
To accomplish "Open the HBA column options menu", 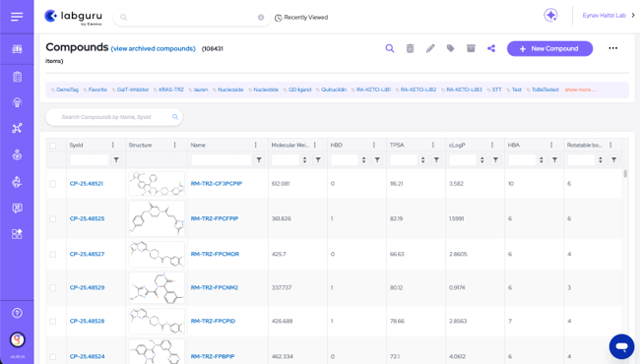I will [x=551, y=146].
